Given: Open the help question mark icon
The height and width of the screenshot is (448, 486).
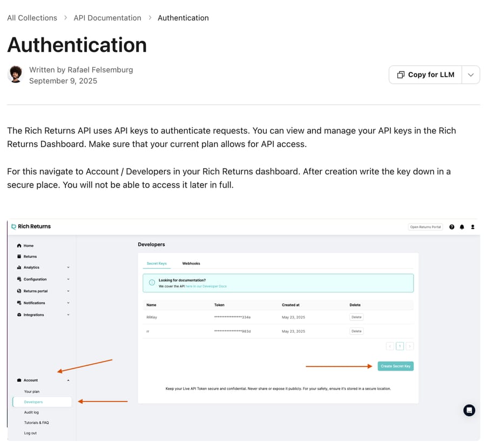Looking at the screenshot, I should [x=451, y=227].
